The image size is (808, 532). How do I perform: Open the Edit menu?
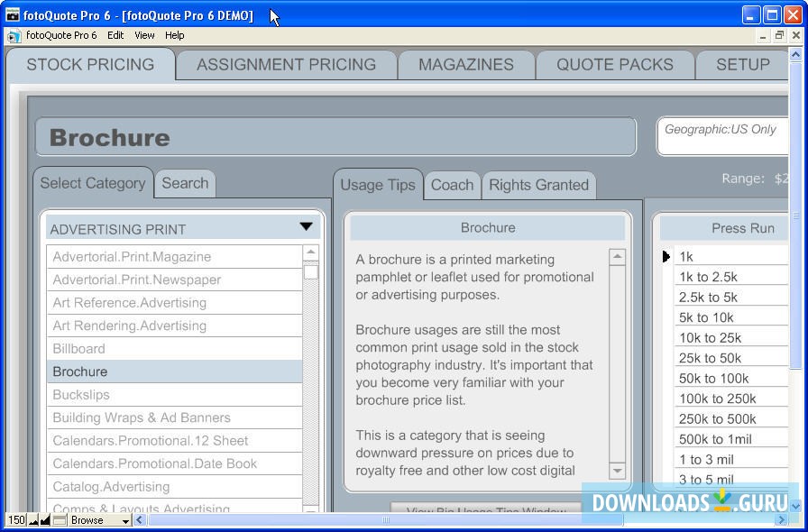click(x=115, y=35)
